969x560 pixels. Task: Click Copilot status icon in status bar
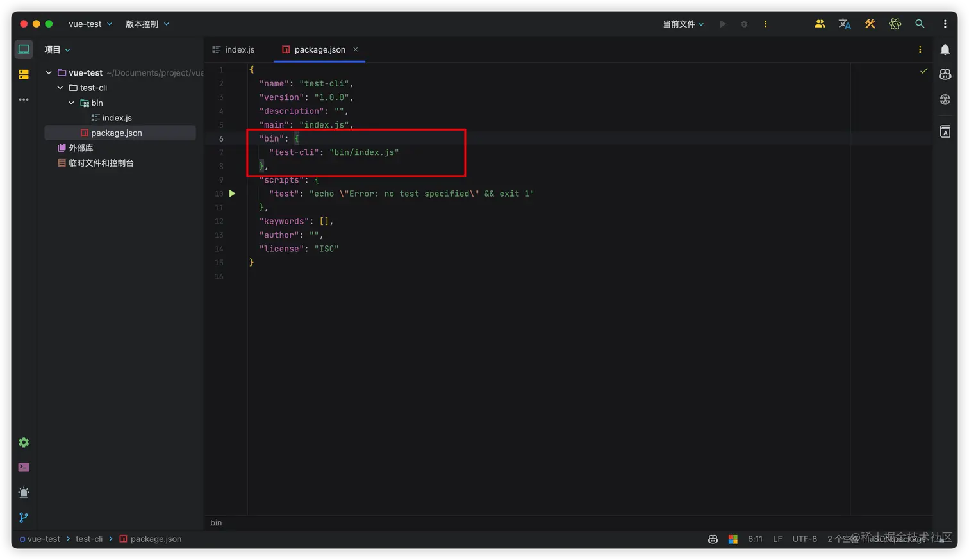click(x=713, y=539)
